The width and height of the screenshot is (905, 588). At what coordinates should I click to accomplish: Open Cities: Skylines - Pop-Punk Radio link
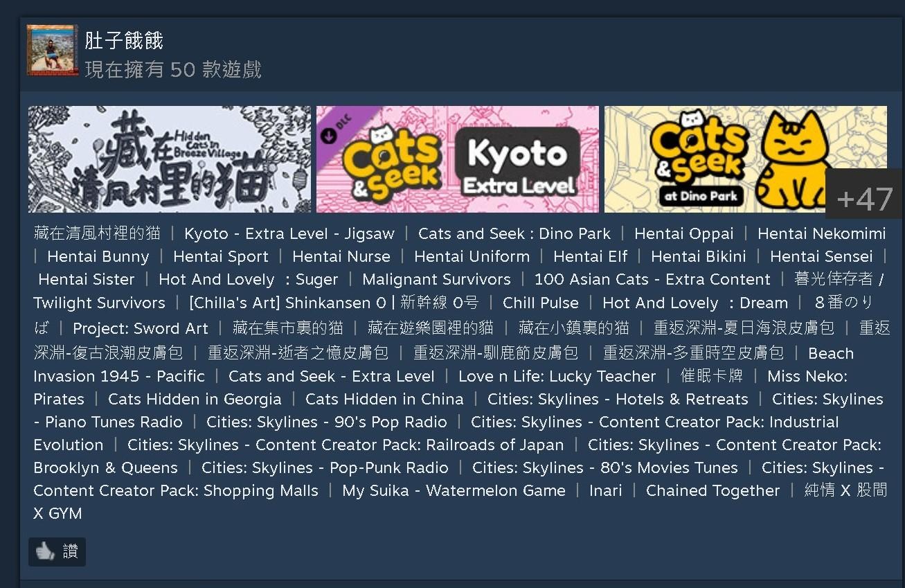[x=325, y=467]
